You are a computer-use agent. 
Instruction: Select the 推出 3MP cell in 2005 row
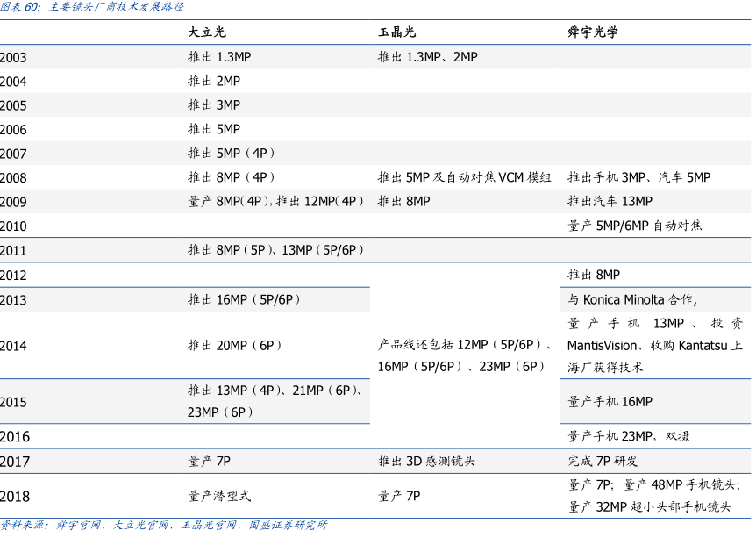click(213, 105)
